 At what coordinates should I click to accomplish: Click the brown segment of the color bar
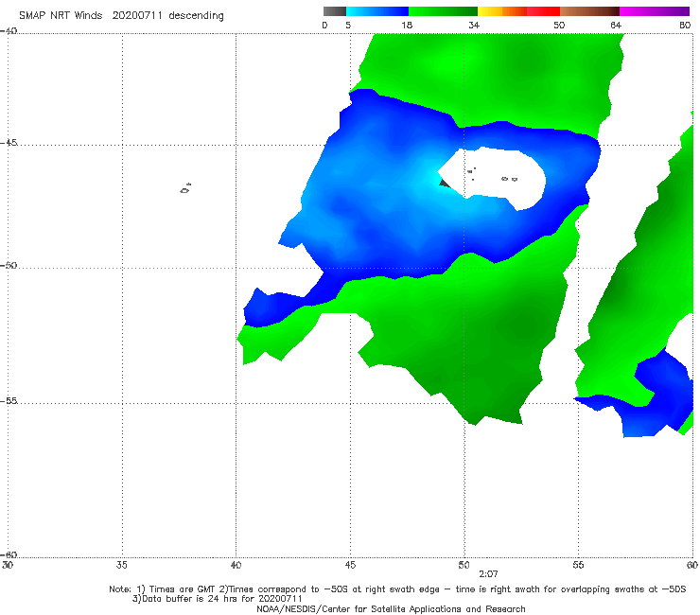point(589,11)
